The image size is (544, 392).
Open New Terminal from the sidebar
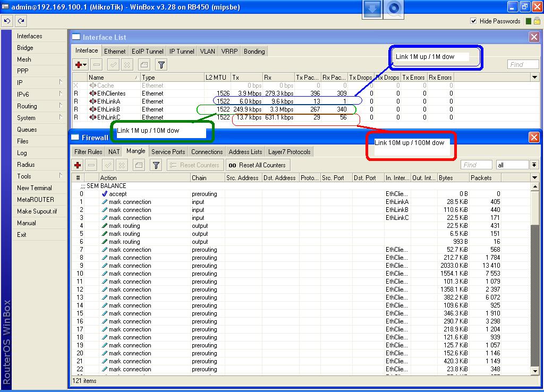point(35,188)
